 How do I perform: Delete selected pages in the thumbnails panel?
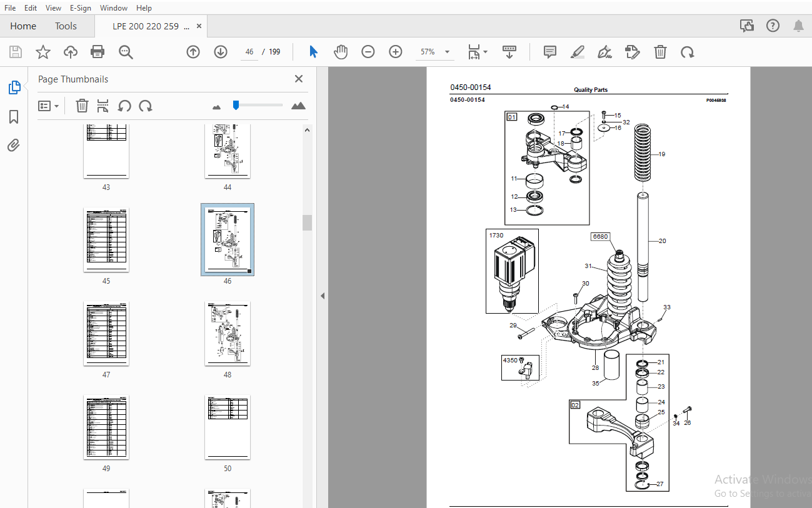point(82,106)
